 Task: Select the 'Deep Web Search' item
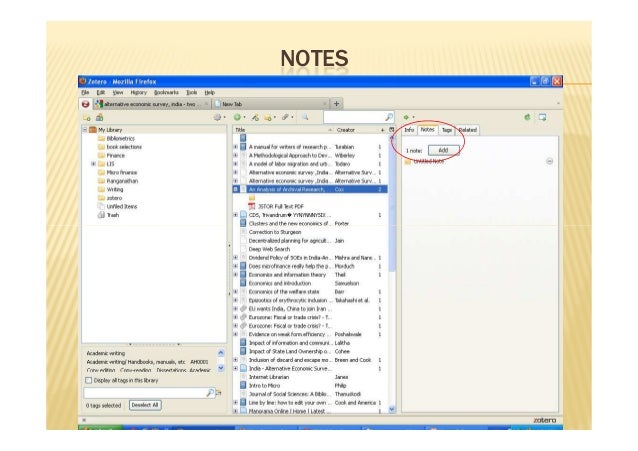(269, 249)
